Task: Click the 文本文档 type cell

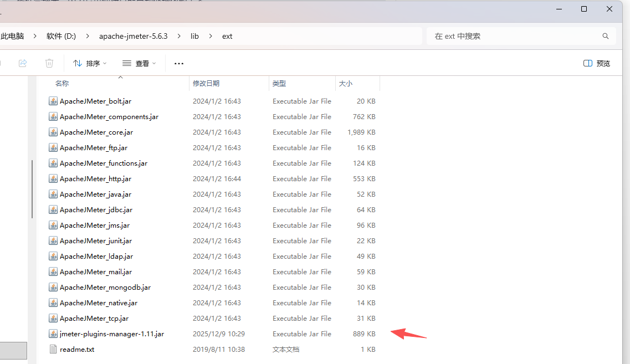Action: click(286, 350)
